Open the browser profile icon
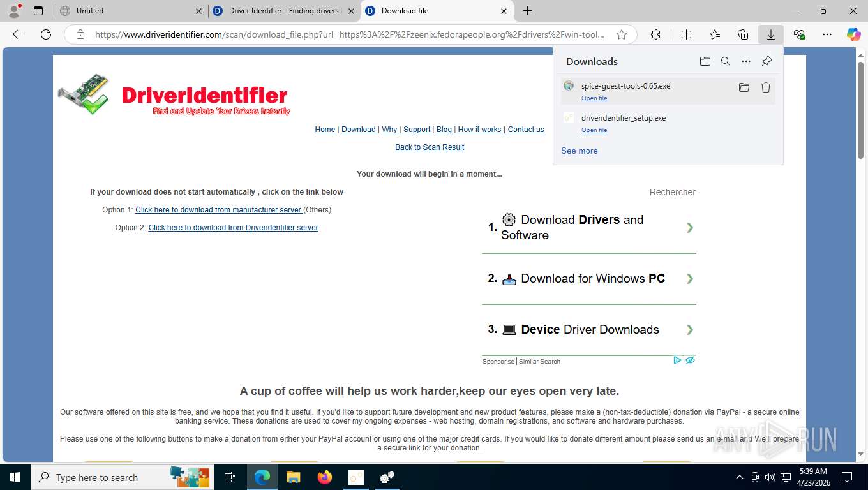This screenshot has height=490, width=868. pos(14,10)
